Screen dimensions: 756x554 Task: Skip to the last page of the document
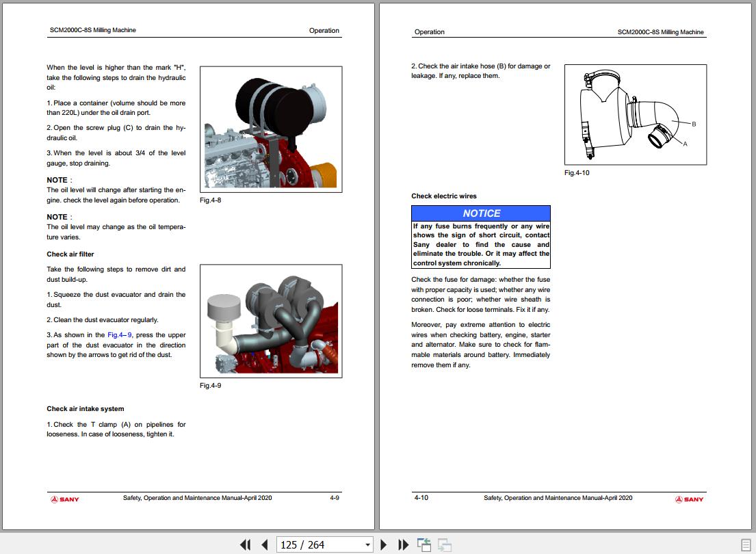click(x=404, y=544)
